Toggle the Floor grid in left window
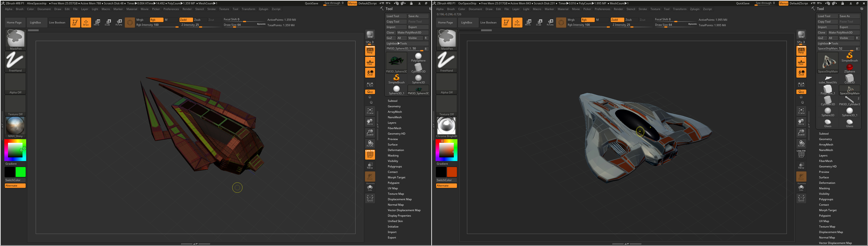This screenshot has height=246, width=868. click(370, 62)
